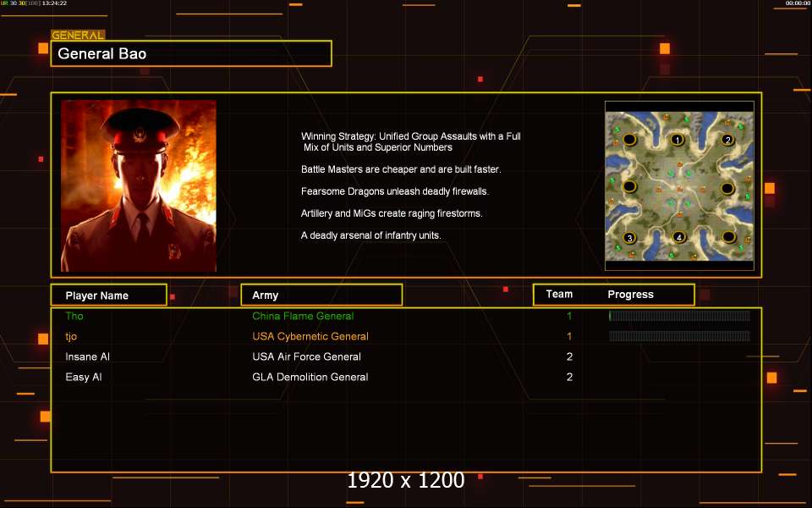Click team number 2 for Insane AI
Screen dimensions: 812x508
pos(569,356)
